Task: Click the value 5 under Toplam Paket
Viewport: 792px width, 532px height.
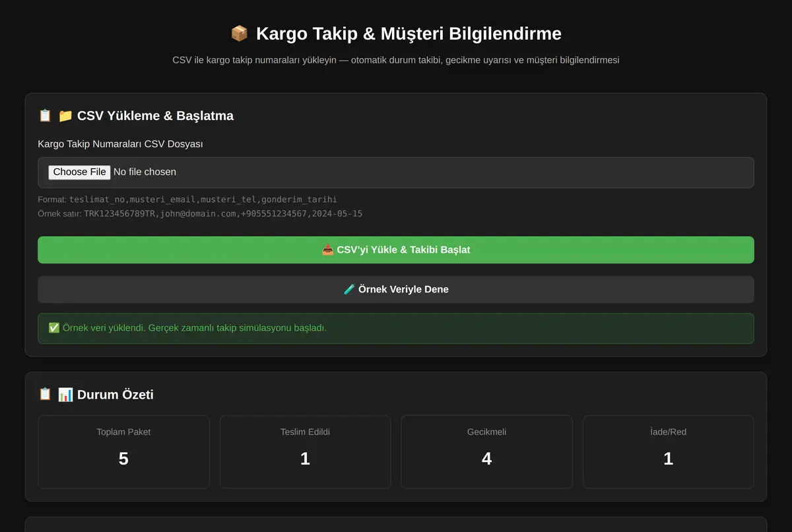Action: point(123,459)
